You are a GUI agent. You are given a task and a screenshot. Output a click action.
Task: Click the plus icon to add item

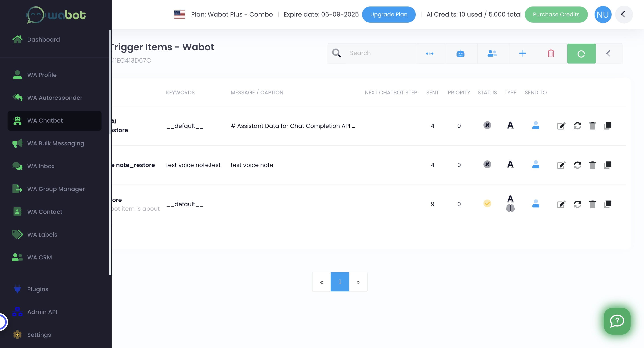point(522,53)
